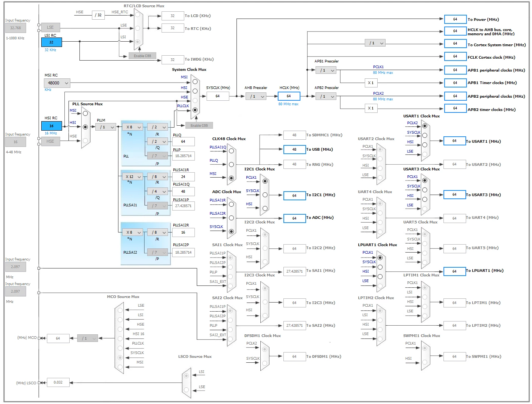Image resolution: width=532 pixels, height=404 pixels.
Task: Select the HSI RC 16 frequency box
Action: tap(51, 126)
